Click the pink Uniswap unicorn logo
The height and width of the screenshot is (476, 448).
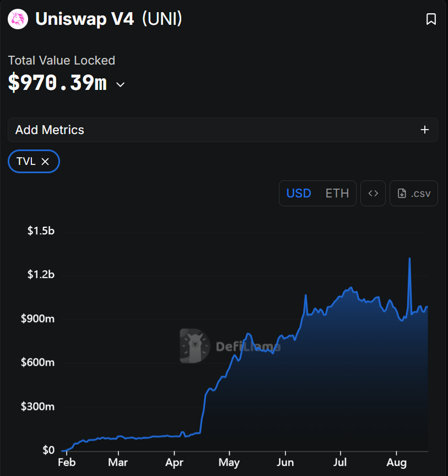click(18, 19)
